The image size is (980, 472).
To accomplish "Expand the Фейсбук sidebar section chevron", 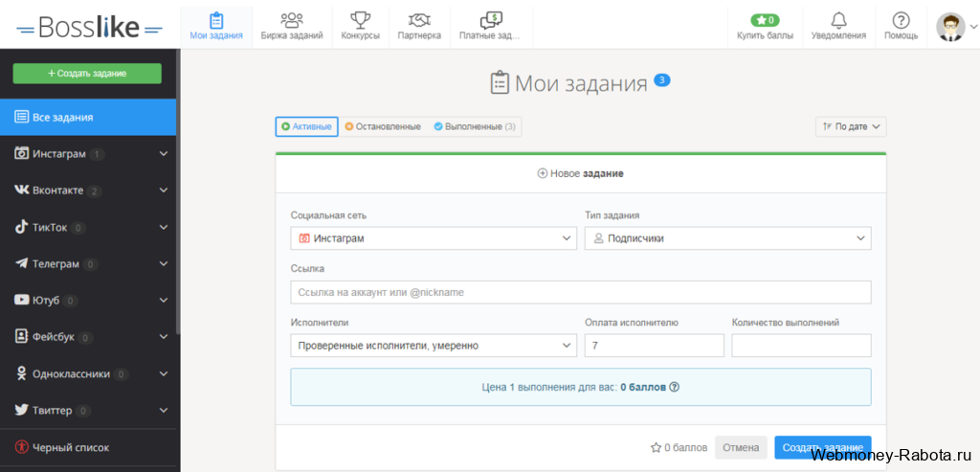I will (164, 337).
